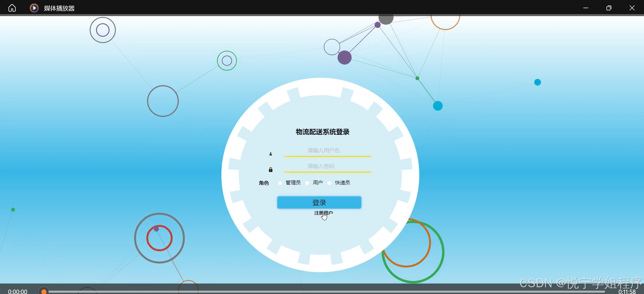The width and height of the screenshot is (644, 294).
Task: Click the elapsed time 0:00:00 label
Action: [18, 291]
